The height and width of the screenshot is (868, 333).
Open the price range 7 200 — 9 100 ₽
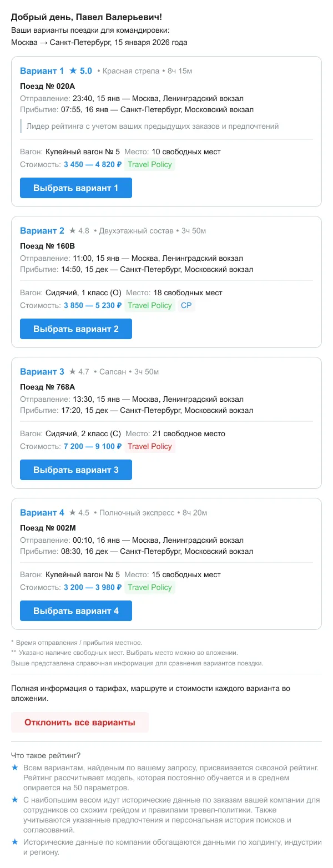(92, 446)
